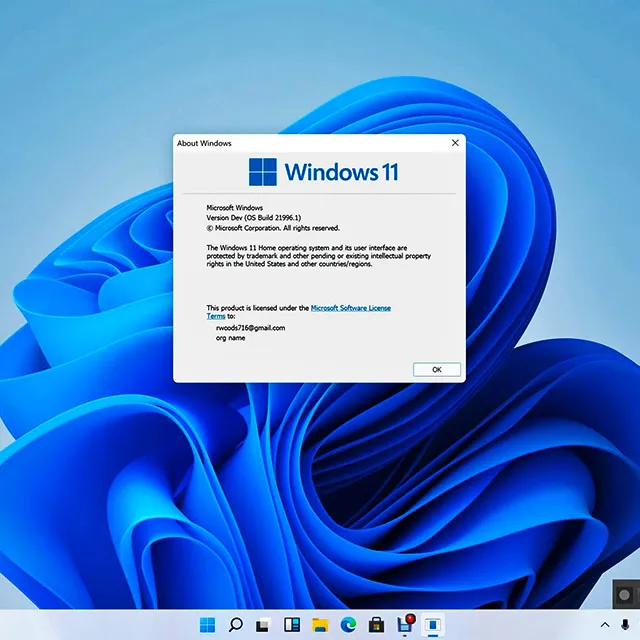Image resolution: width=640 pixels, height=640 pixels.
Task: Close the About Windows dialog
Action: tap(455, 143)
